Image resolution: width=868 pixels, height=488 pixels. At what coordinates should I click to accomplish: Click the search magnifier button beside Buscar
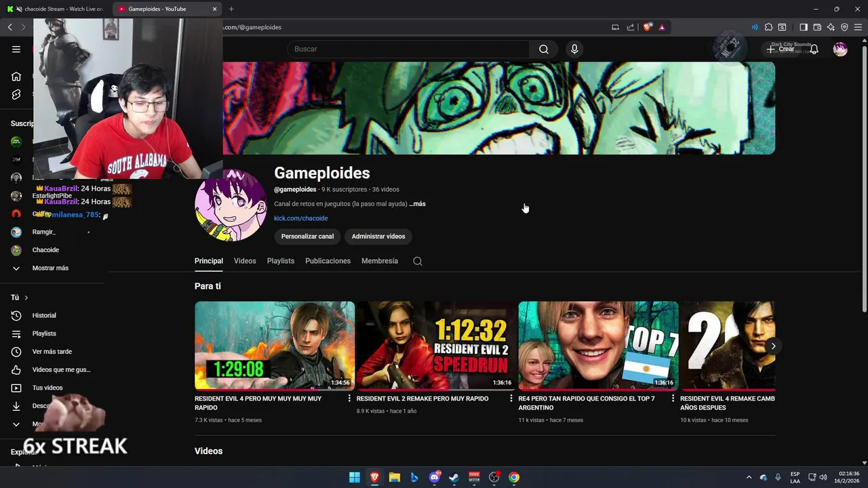pyautogui.click(x=543, y=49)
